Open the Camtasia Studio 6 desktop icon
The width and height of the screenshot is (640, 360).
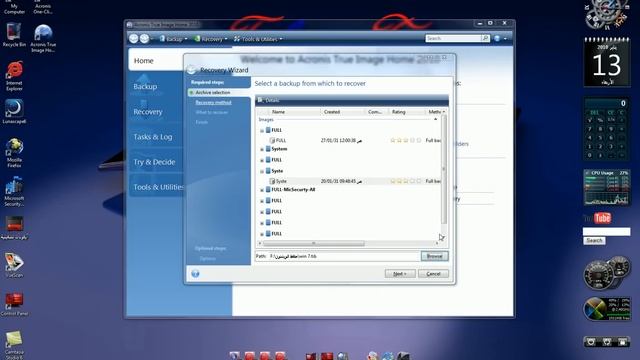pyautogui.click(x=14, y=344)
